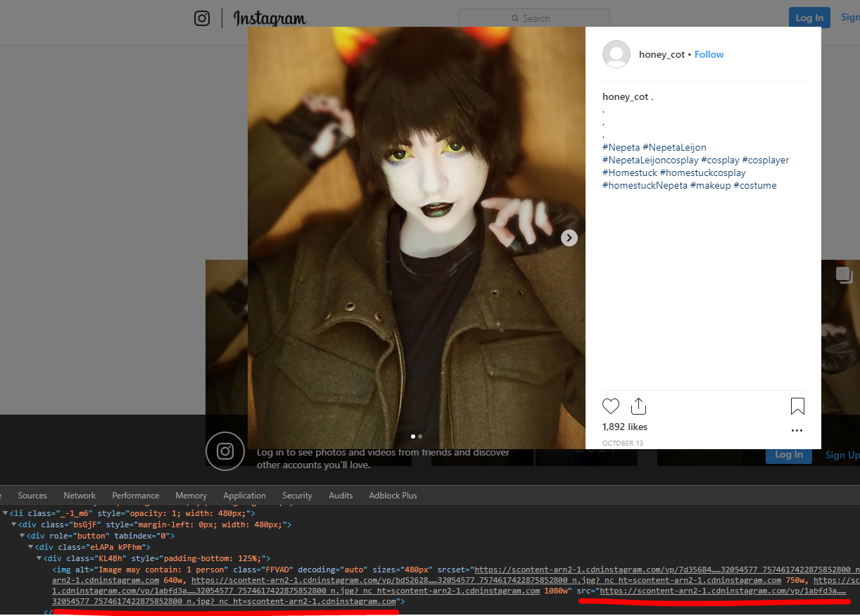Click the Log In button in bottom banner
This screenshot has width=860, height=616.
tap(789, 455)
